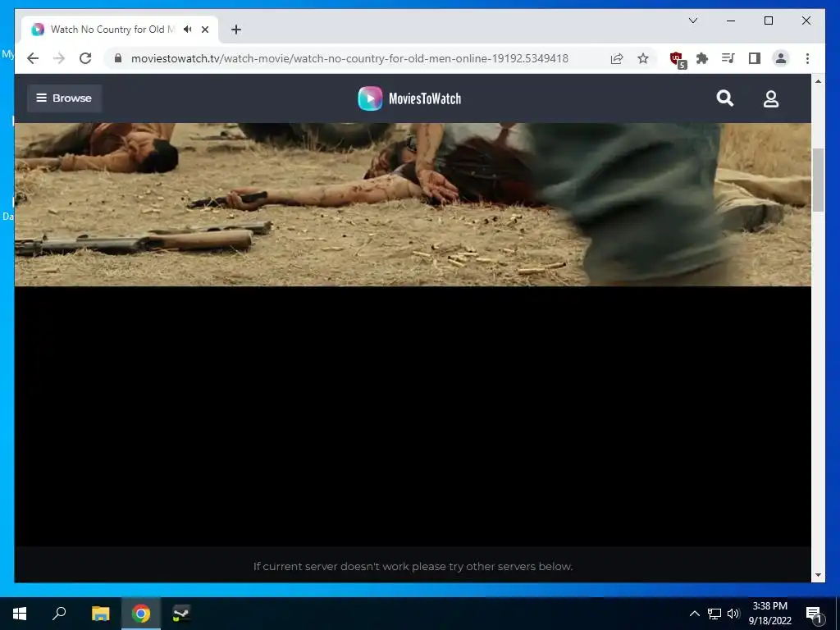Open the media control playlist icon
Screen dimensions: 840x630
pos(728,58)
